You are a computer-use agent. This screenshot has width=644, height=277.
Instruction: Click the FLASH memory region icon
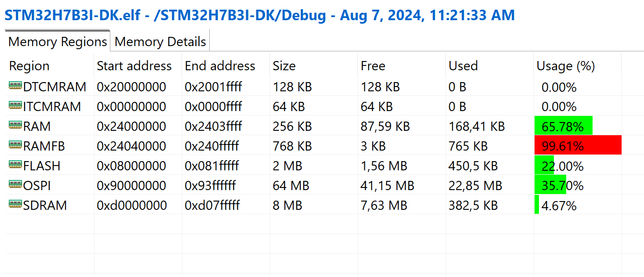coord(15,165)
